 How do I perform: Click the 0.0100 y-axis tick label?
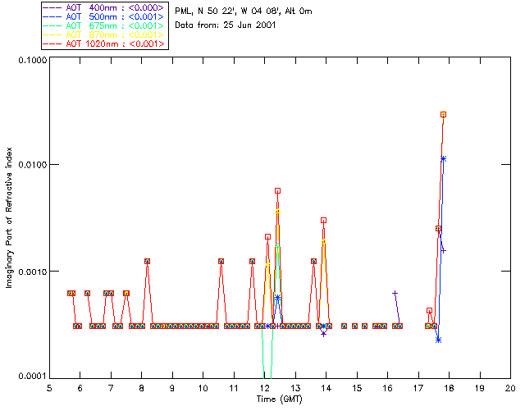tap(32, 164)
